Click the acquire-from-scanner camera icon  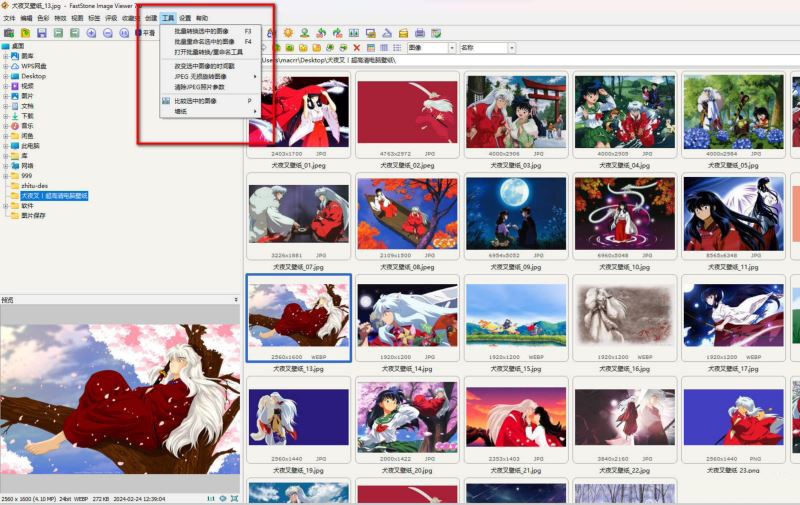click(x=9, y=33)
